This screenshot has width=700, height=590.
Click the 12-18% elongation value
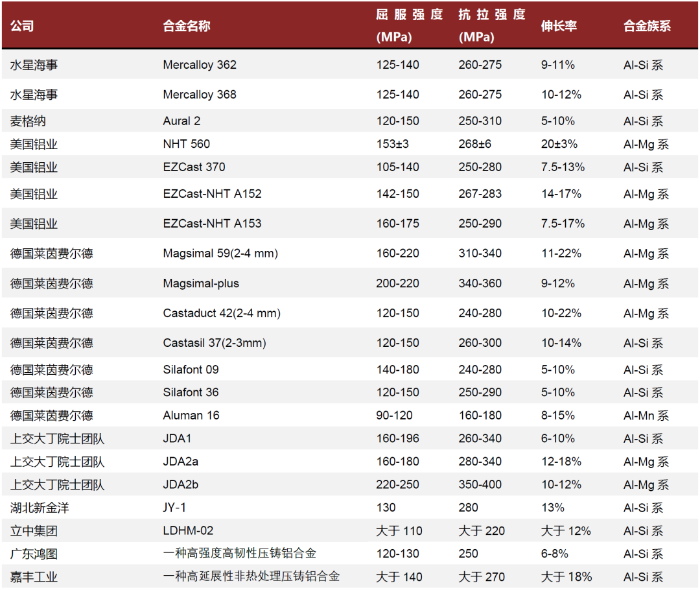click(561, 462)
